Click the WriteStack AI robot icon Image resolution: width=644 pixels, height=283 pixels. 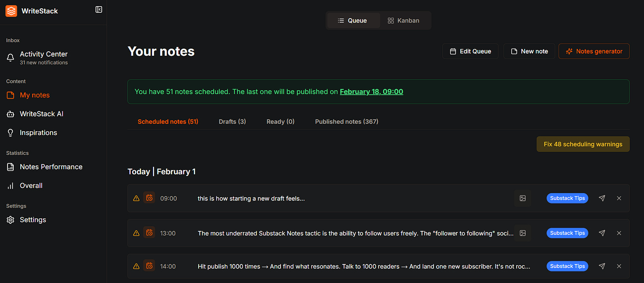[x=11, y=114]
